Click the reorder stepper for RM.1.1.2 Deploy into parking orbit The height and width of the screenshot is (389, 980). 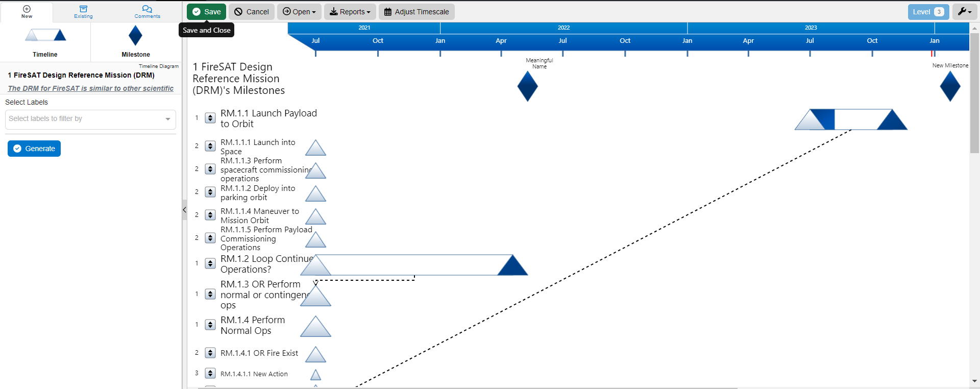(x=210, y=192)
